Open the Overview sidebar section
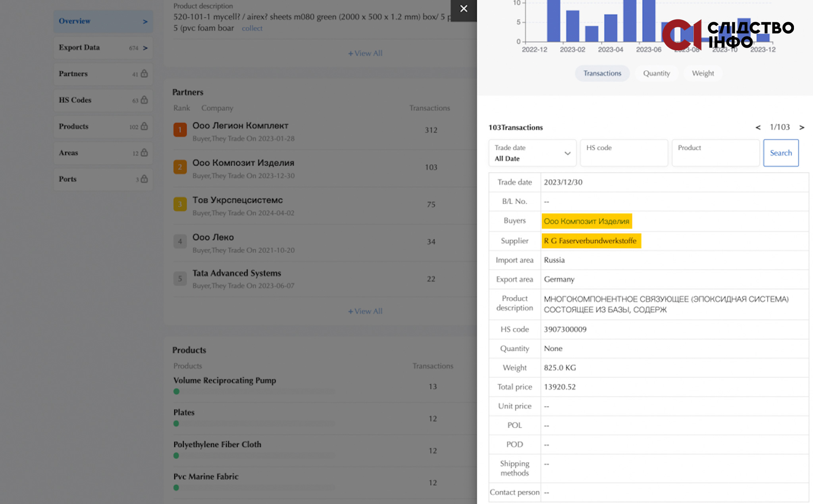 coord(103,21)
